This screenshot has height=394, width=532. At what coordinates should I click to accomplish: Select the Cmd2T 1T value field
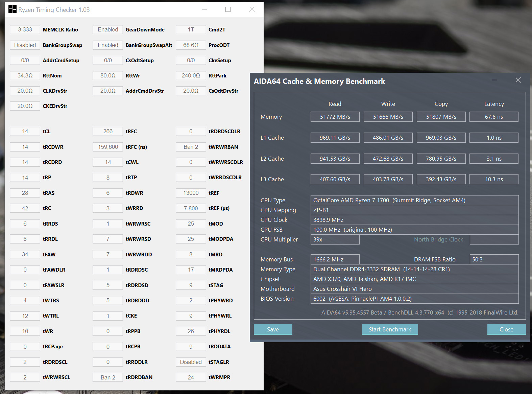tap(191, 30)
